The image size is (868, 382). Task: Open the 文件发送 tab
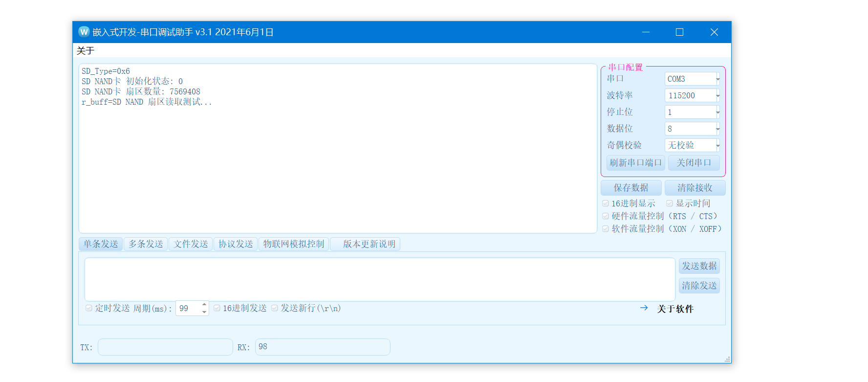(x=191, y=244)
